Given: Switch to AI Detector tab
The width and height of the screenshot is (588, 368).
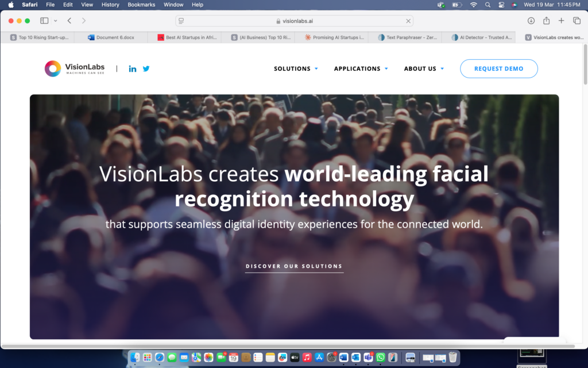Looking at the screenshot, I should click(478, 37).
